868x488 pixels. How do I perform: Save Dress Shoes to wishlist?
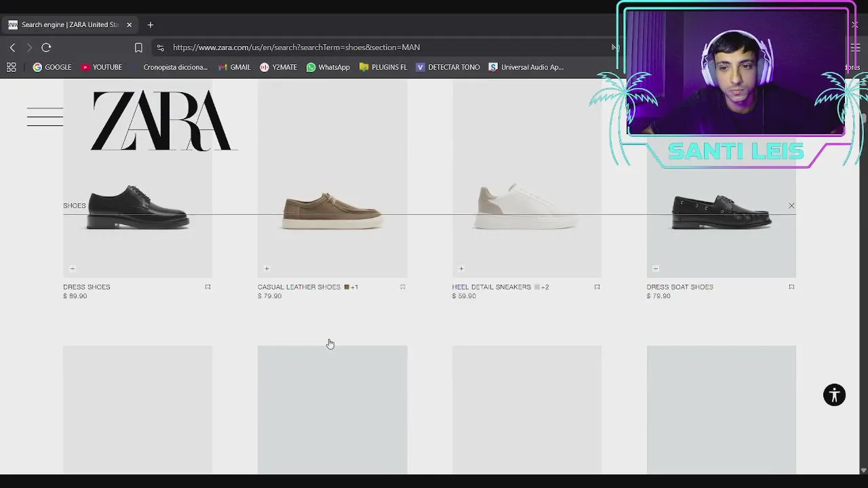[208, 287]
